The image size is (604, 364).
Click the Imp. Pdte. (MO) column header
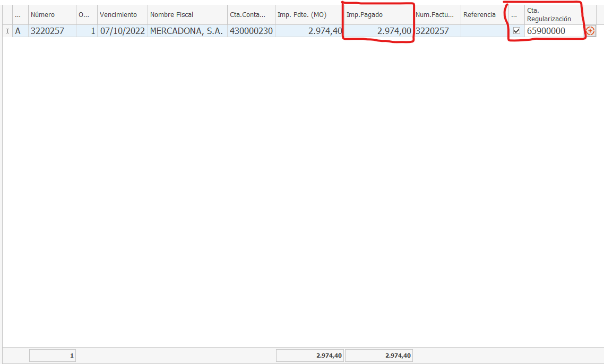(x=309, y=15)
